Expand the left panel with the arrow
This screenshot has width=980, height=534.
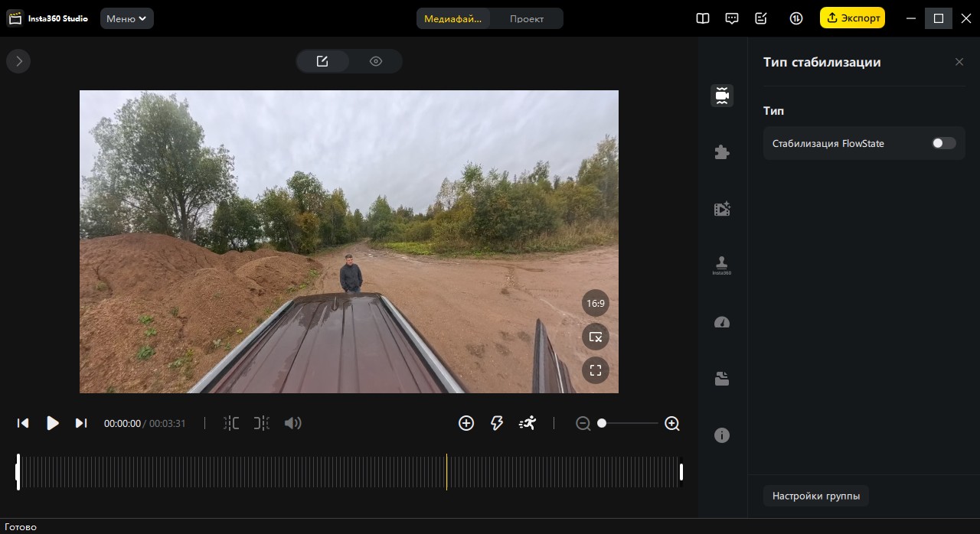[18, 61]
